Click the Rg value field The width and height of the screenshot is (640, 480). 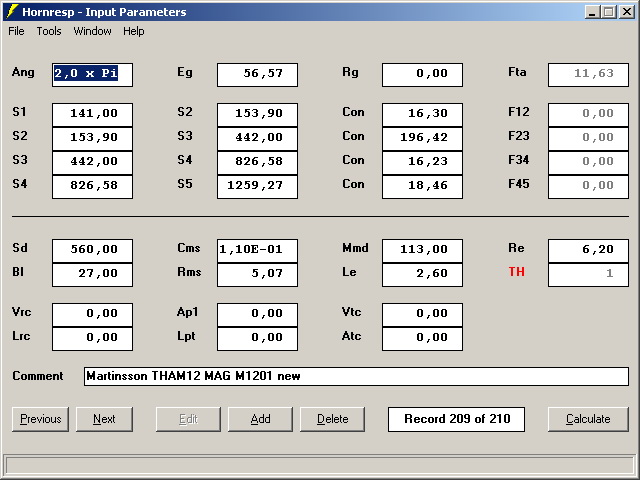tap(422, 74)
